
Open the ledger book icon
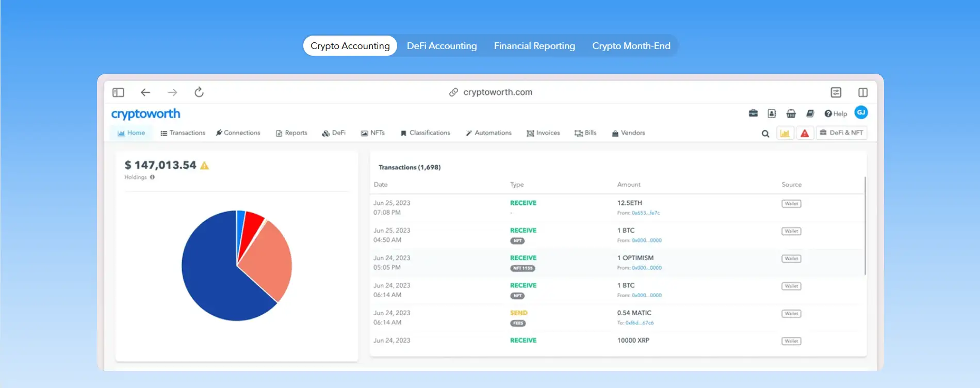[x=810, y=114]
